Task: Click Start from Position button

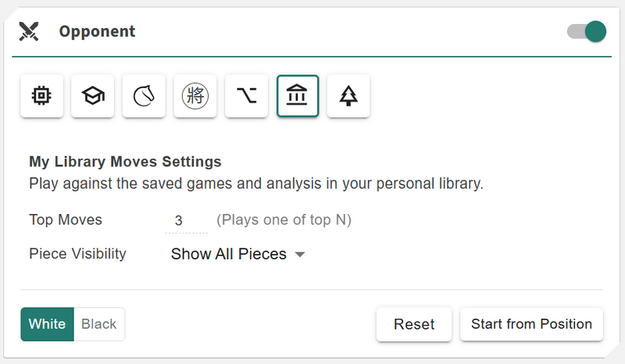Action: [x=531, y=324]
